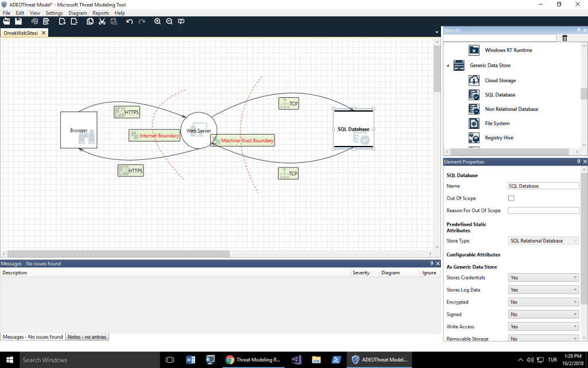Select the upper TCP flow label
588x368 pixels.
coord(289,103)
